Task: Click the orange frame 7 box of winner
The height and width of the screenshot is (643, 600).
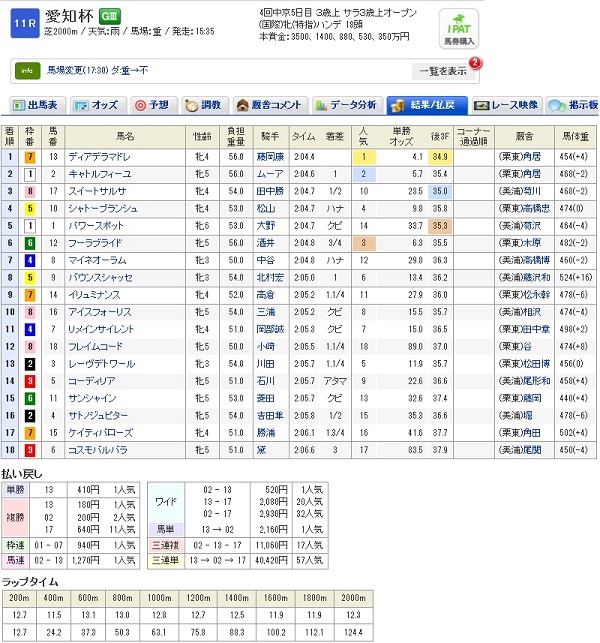Action: pyautogui.click(x=30, y=157)
